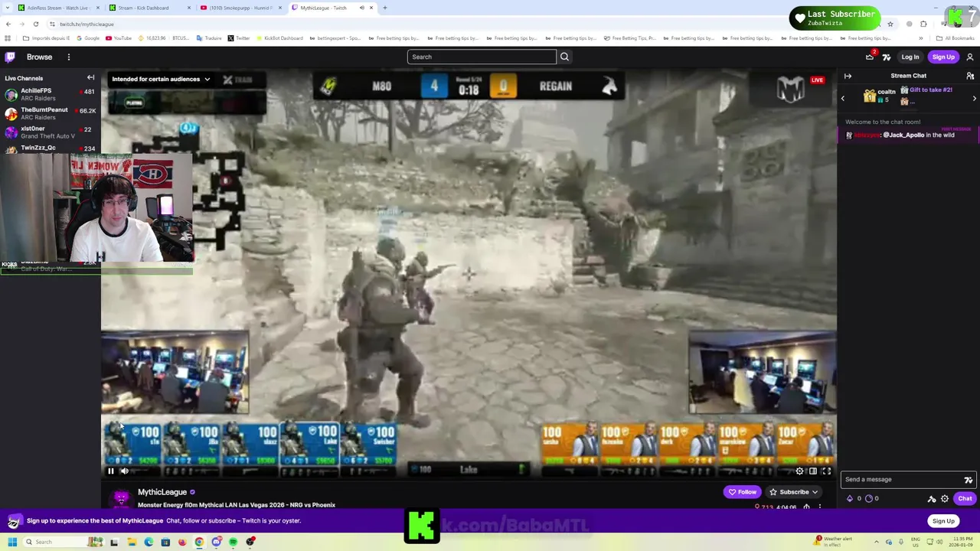Open chat settings gear icon

945,499
